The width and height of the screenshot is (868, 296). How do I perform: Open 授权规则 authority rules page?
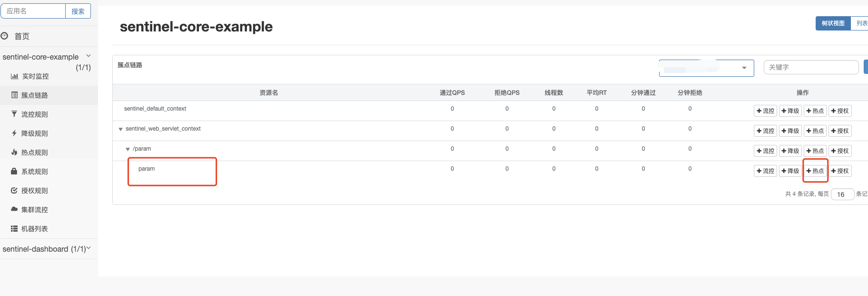click(x=35, y=191)
